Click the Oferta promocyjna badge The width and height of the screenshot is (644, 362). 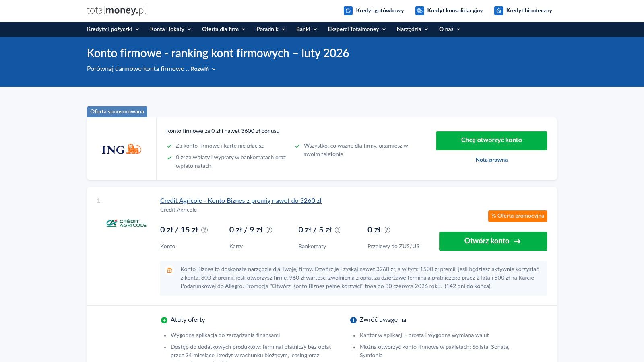(x=518, y=216)
